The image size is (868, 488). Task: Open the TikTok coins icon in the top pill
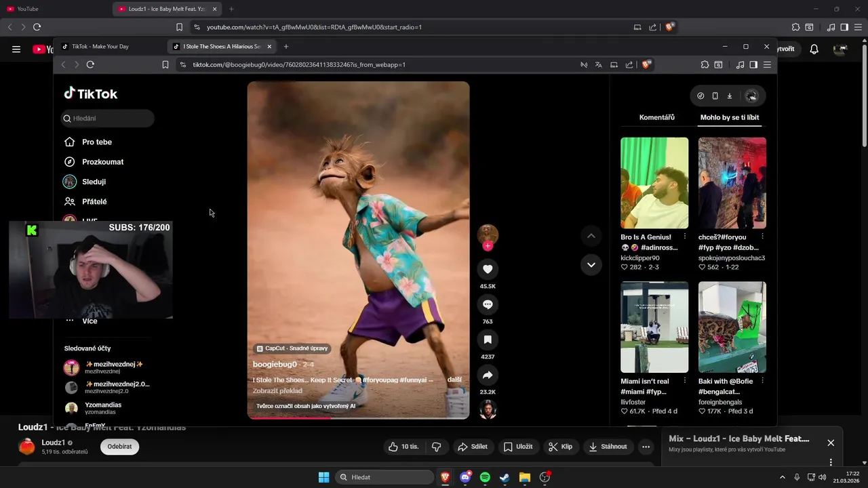pos(701,96)
